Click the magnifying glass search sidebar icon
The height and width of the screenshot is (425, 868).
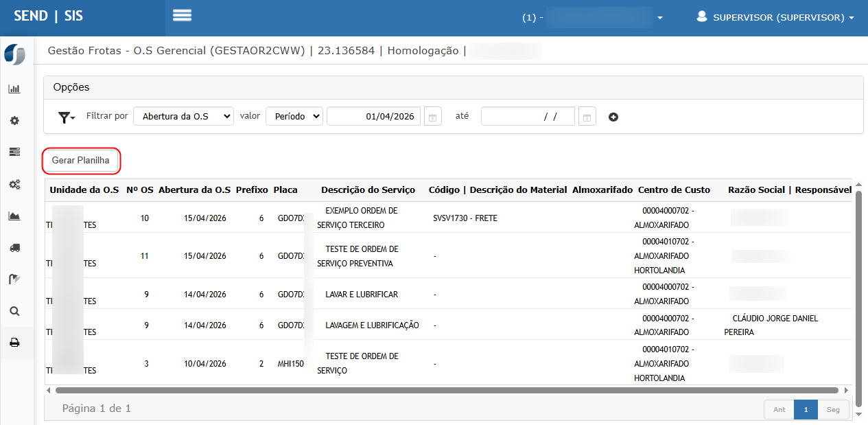(x=14, y=311)
